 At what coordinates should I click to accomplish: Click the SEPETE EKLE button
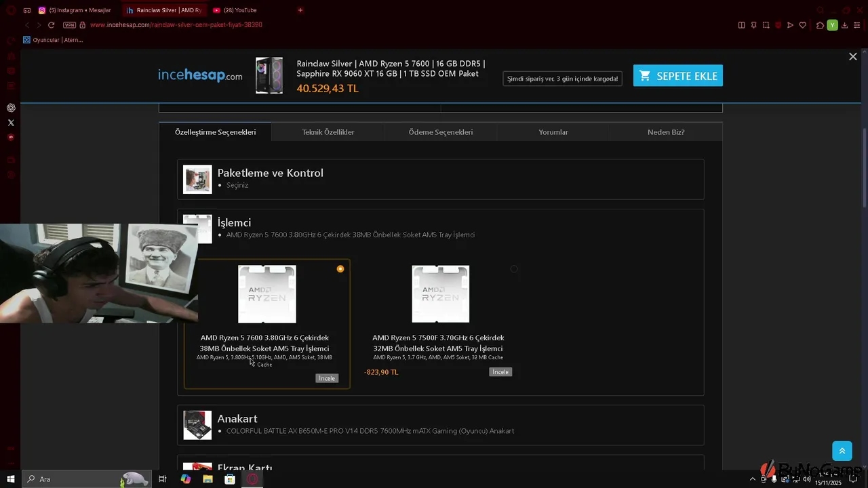click(x=678, y=76)
